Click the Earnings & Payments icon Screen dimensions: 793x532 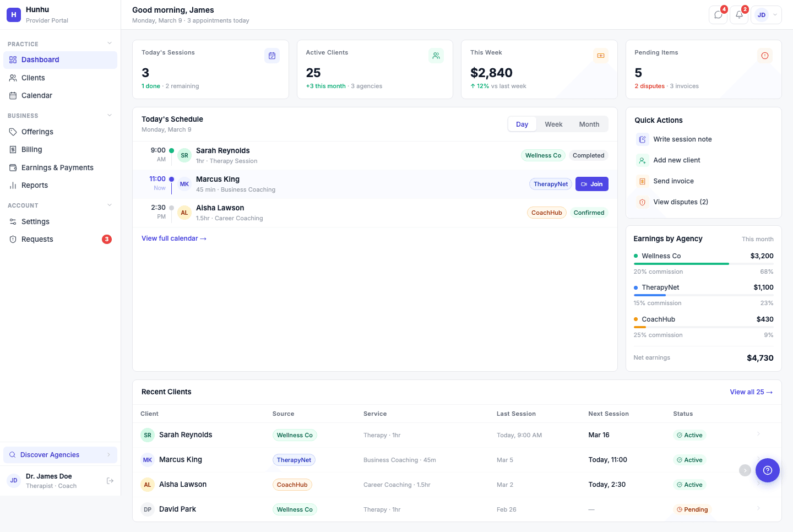pyautogui.click(x=13, y=167)
